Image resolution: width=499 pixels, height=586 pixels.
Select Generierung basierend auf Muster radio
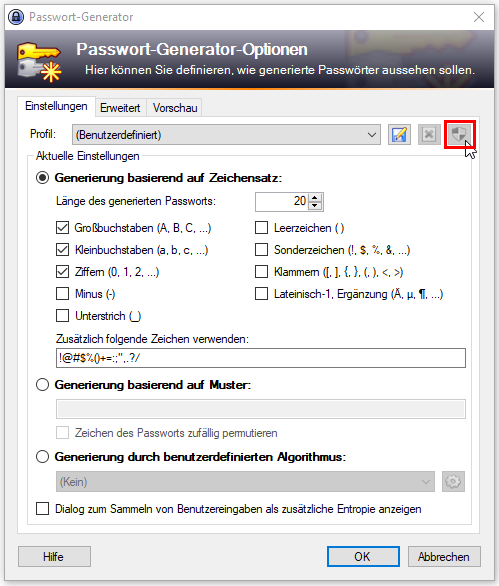tap(43, 385)
